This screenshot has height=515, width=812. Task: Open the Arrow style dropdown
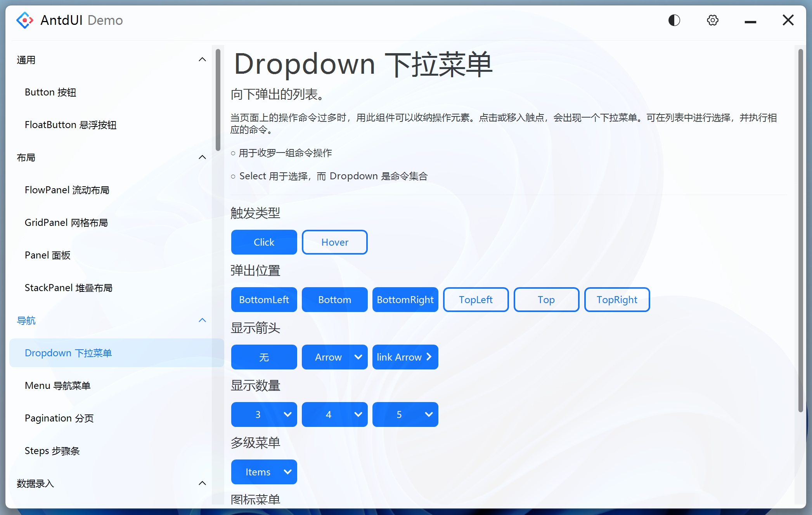pos(334,357)
